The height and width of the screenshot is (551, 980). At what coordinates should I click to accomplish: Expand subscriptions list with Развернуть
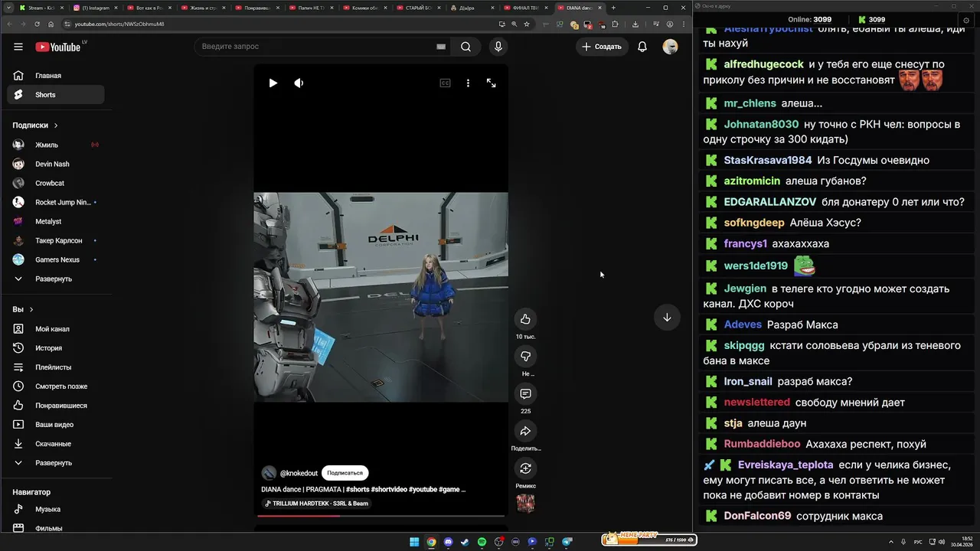pos(56,279)
